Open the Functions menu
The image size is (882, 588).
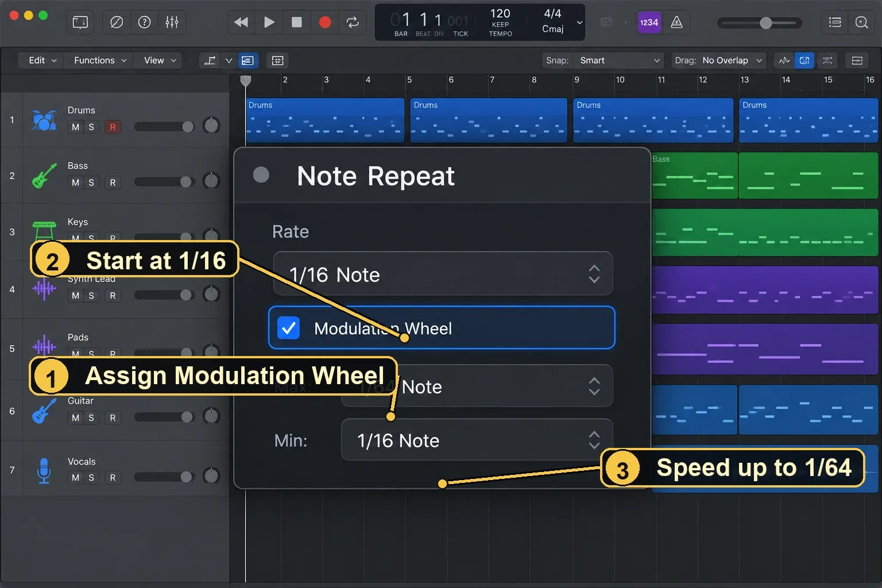(x=100, y=60)
